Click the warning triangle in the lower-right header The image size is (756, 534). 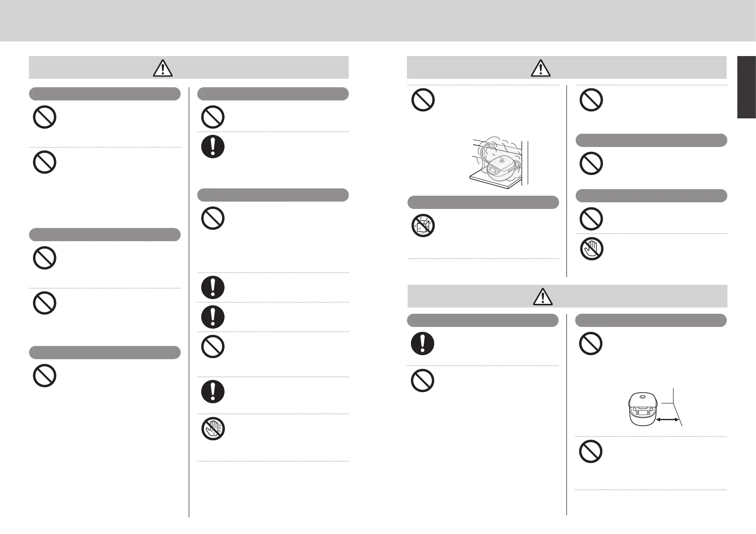point(543,297)
